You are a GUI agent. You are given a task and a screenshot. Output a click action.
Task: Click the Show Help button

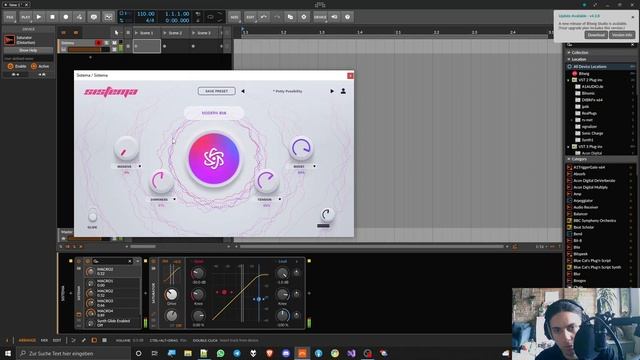point(28,50)
